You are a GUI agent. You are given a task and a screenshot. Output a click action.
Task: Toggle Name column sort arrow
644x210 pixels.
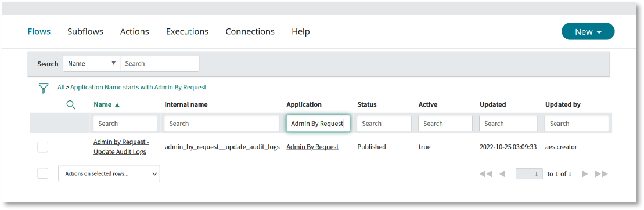tap(117, 105)
